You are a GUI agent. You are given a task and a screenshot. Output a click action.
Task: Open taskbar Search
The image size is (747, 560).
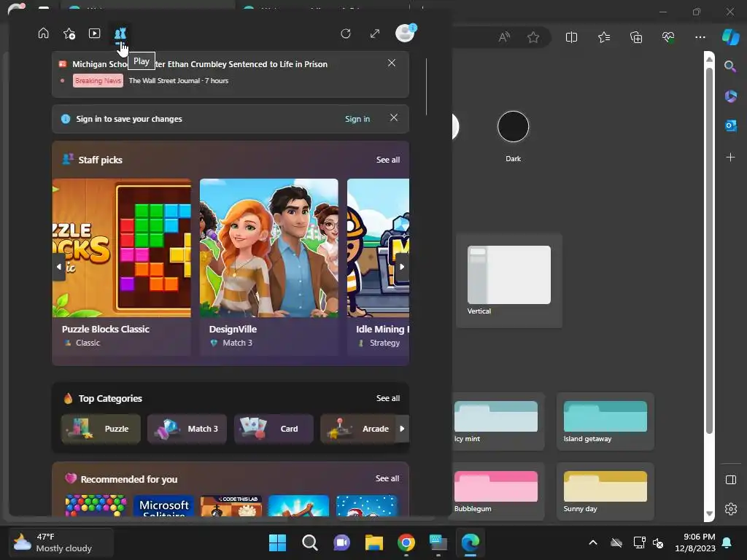click(x=309, y=542)
